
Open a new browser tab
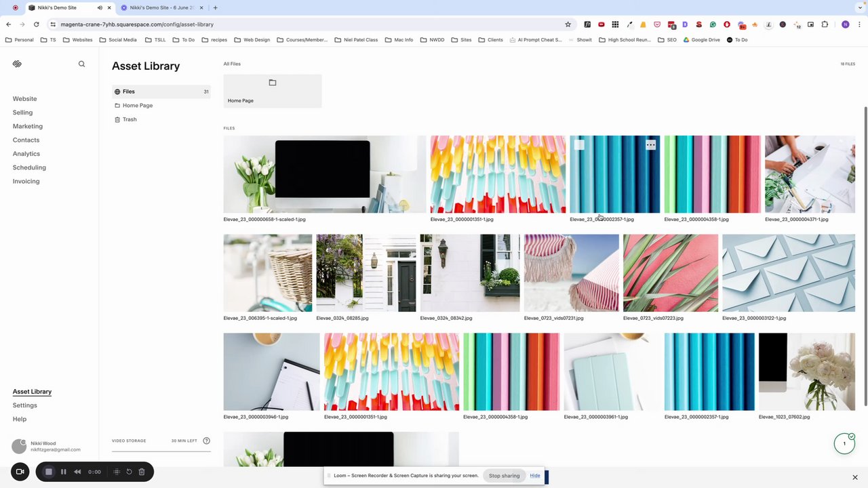pos(215,7)
